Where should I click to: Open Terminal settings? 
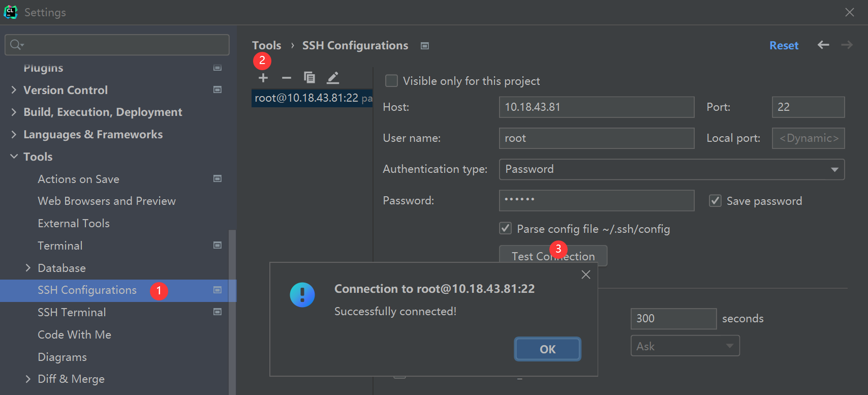pyautogui.click(x=60, y=246)
